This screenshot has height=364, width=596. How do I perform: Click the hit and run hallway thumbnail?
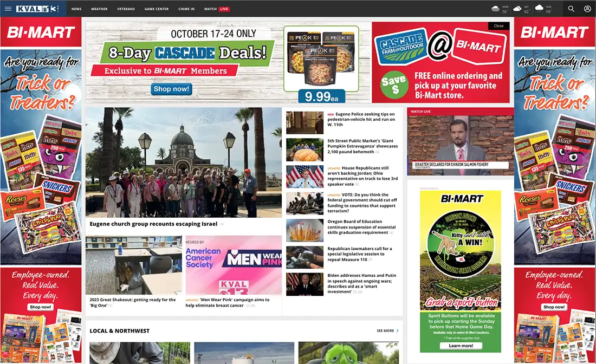(x=305, y=123)
